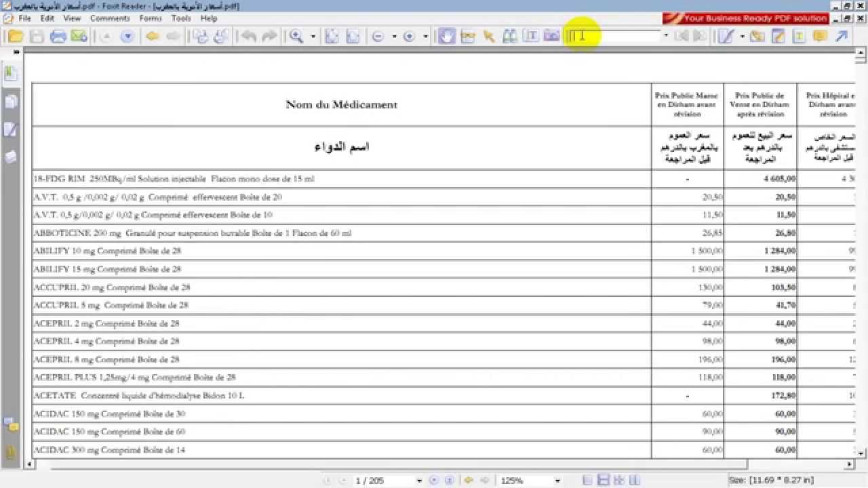
Task: Select Fit Width view icon
Action: coord(353,37)
